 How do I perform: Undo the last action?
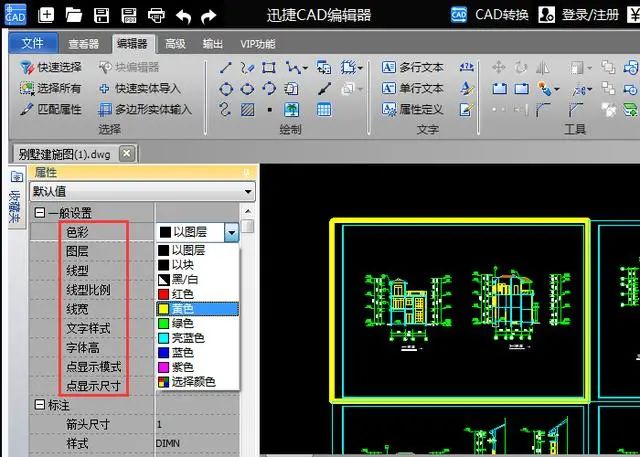pos(183,16)
